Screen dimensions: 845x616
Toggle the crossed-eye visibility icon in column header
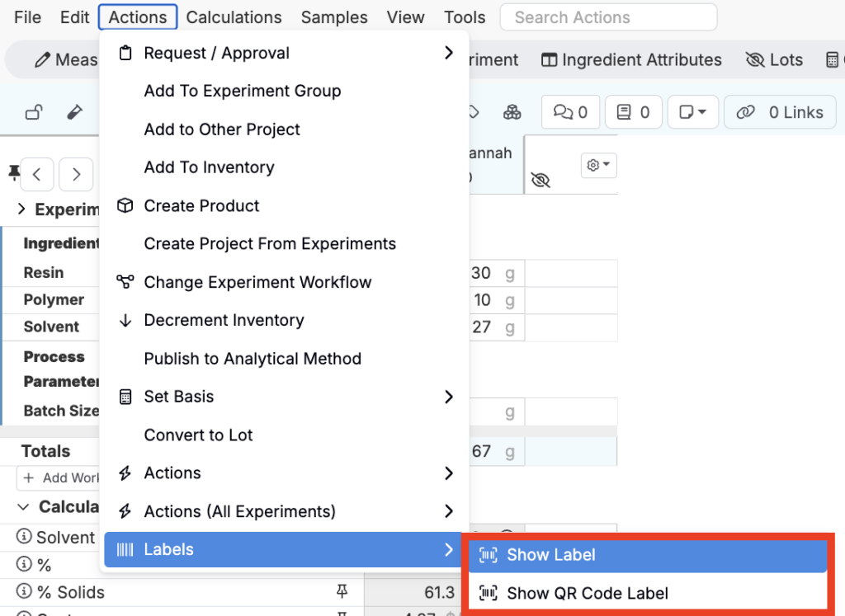(541, 181)
